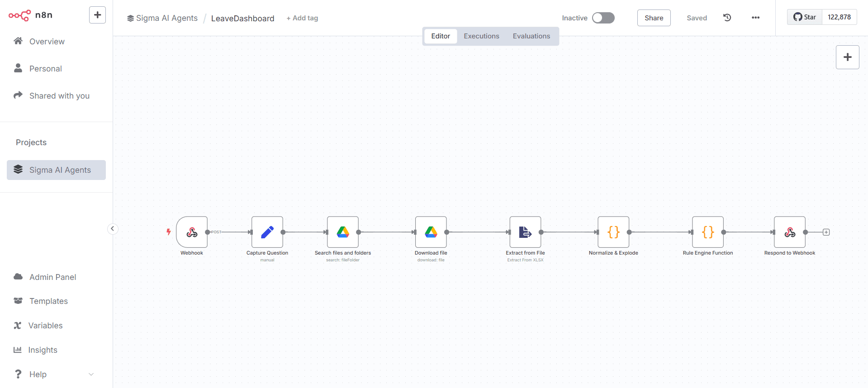The image size is (868, 388).
Task: Select the Webhook trigger node
Action: pos(192,232)
